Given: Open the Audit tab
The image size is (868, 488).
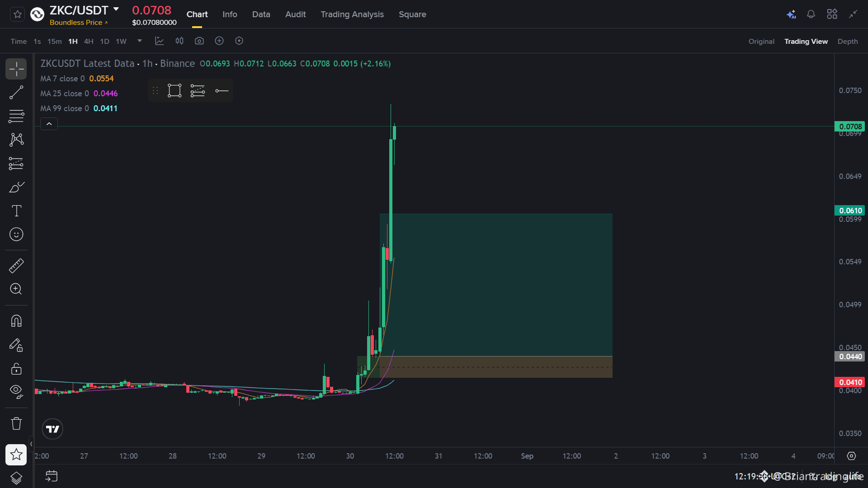Looking at the screenshot, I should pyautogui.click(x=295, y=14).
